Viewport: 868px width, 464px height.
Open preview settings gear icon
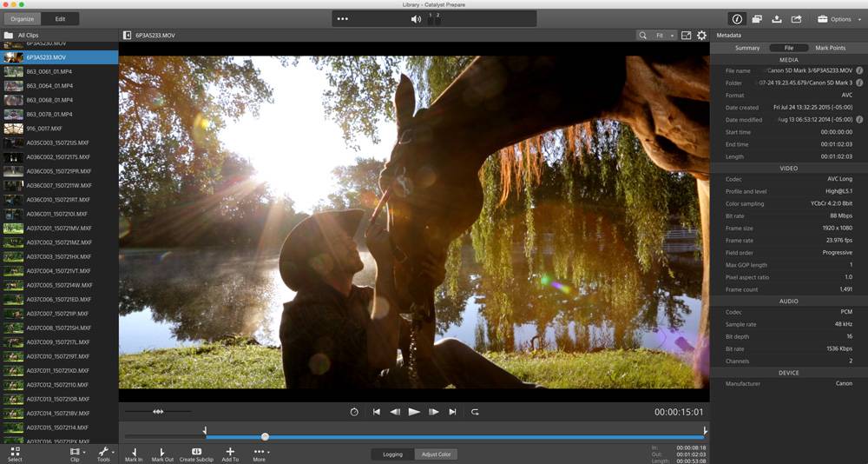701,35
